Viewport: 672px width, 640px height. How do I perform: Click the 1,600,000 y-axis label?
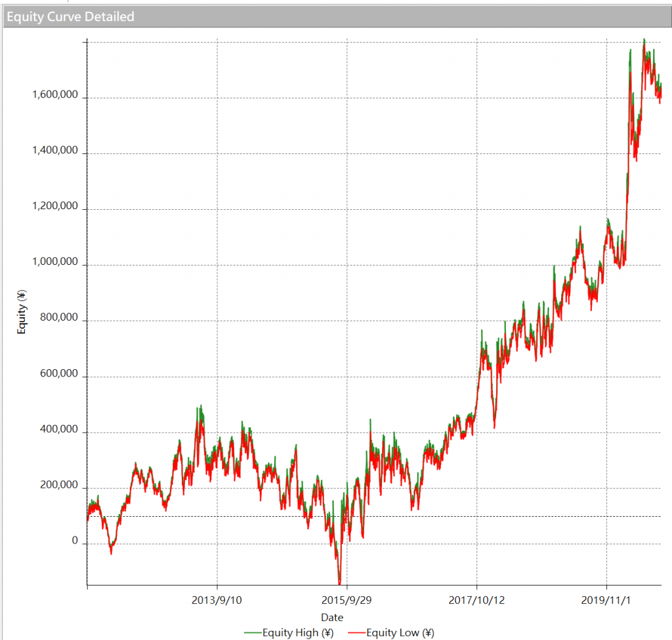55,95
